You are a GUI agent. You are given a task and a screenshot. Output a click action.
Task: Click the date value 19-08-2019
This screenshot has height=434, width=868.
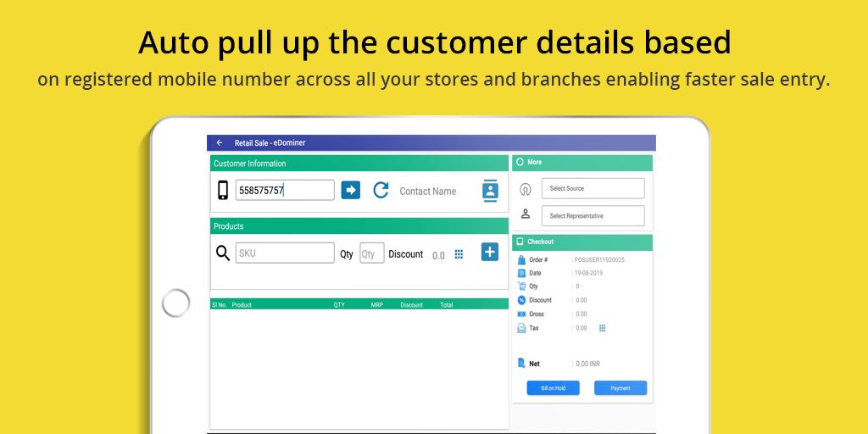point(588,273)
